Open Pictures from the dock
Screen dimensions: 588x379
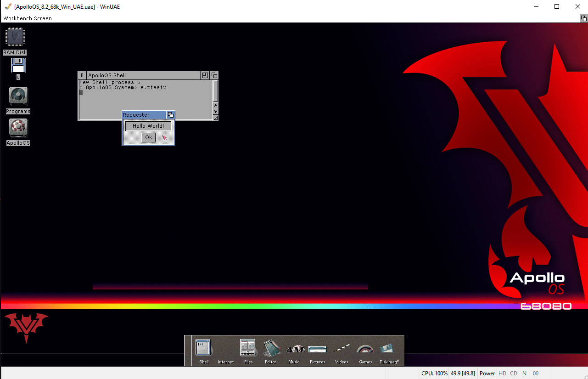[317, 350]
